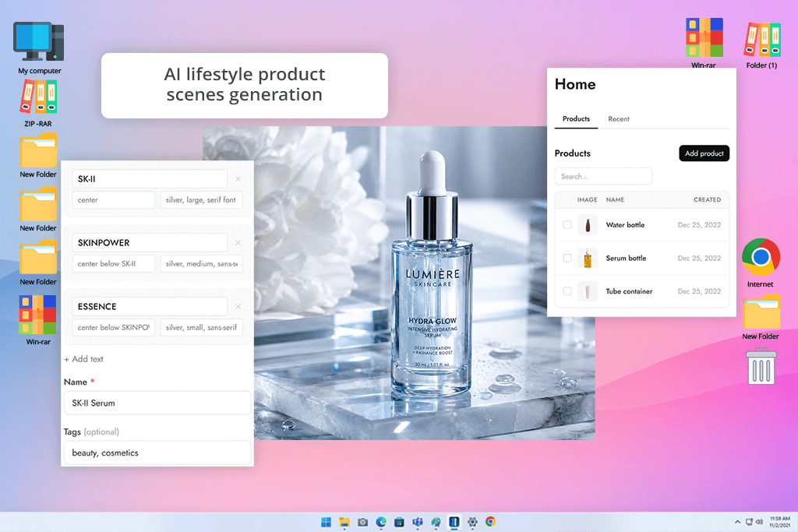
Task: Open the Camera app in the taskbar
Action: pyautogui.click(x=363, y=522)
